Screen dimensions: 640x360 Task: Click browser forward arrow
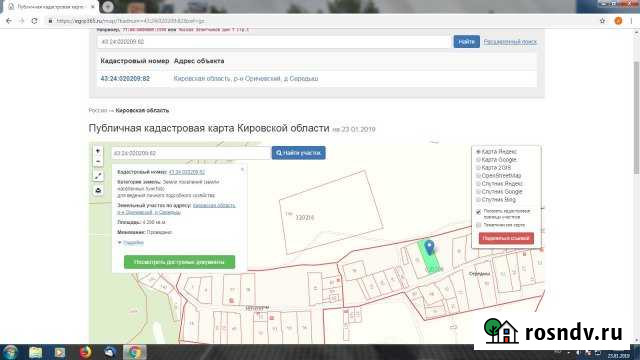22,21
